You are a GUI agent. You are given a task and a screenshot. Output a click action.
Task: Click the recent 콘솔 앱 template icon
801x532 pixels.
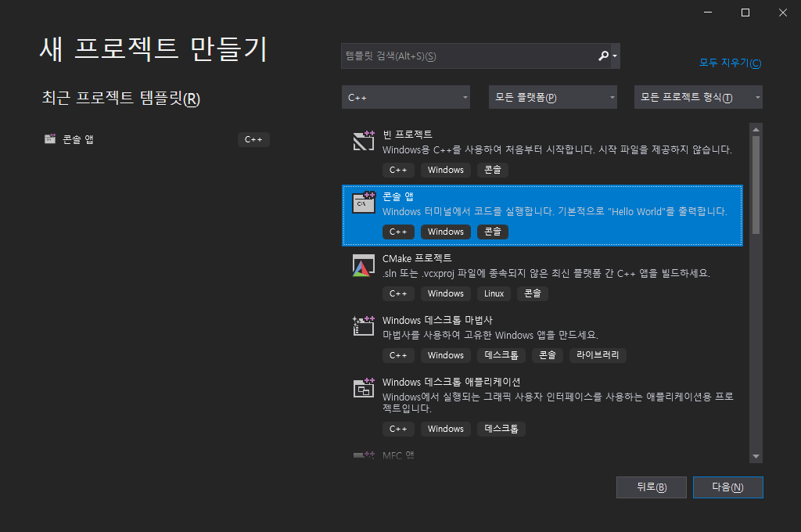point(50,139)
